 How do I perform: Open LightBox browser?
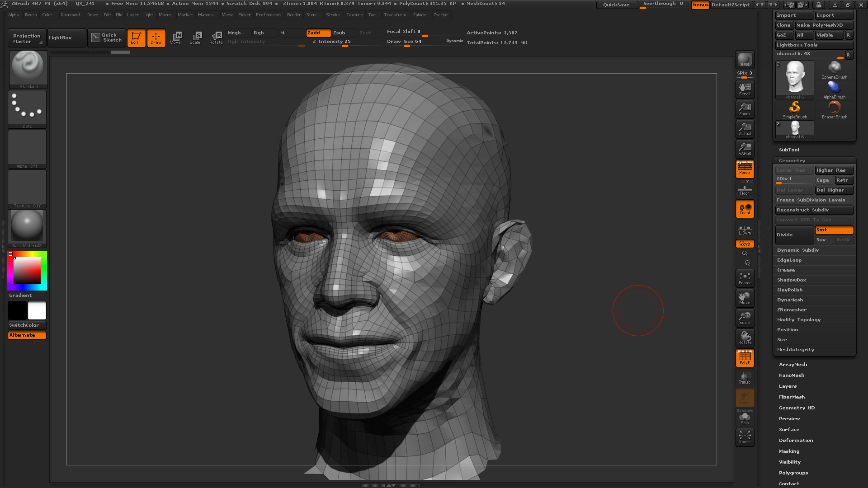tap(66, 38)
